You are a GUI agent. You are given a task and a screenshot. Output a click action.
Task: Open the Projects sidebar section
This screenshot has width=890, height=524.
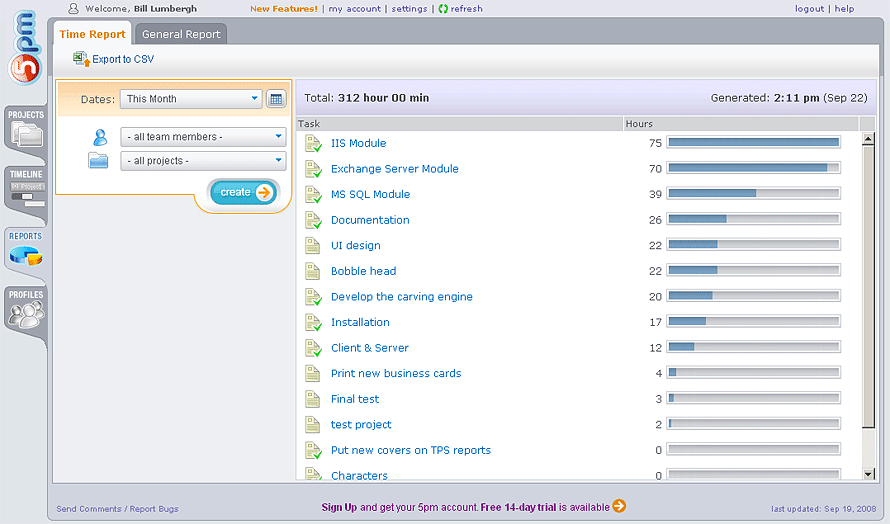[25, 130]
